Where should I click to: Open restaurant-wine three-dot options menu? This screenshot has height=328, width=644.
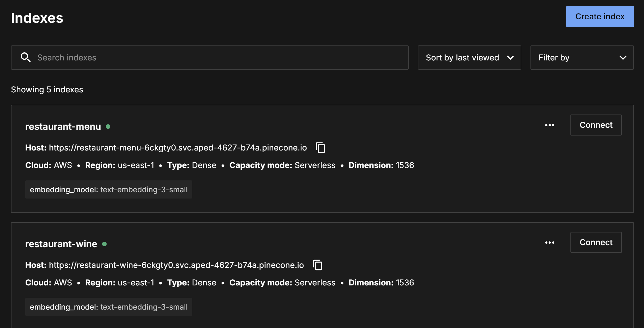pos(549,243)
